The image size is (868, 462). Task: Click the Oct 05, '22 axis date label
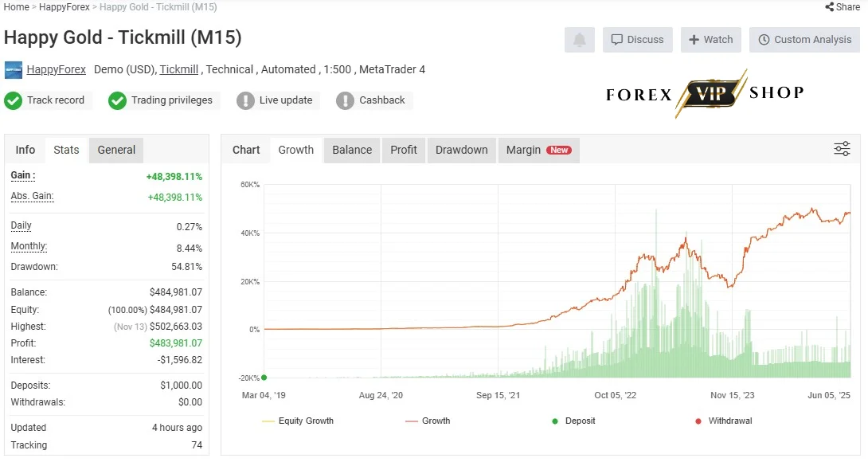pyautogui.click(x=616, y=396)
